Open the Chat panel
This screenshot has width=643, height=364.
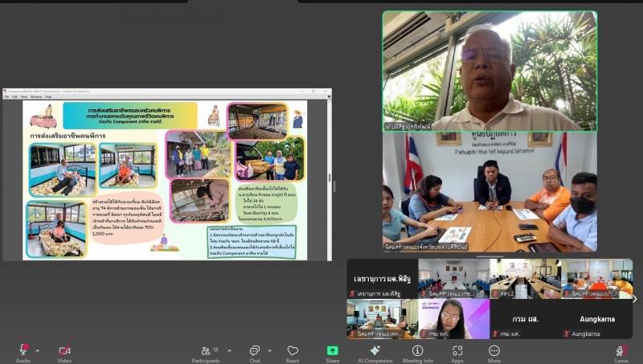pos(255,353)
